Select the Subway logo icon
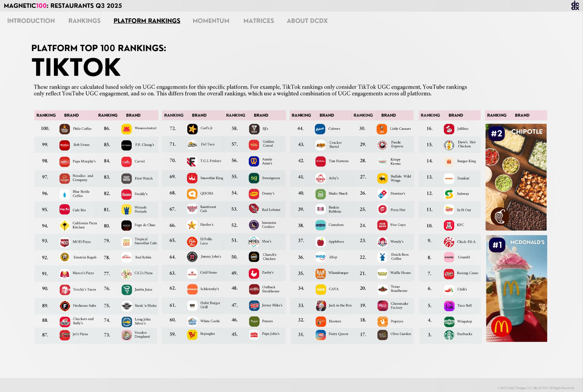The width and height of the screenshot is (583, 392). click(x=449, y=194)
